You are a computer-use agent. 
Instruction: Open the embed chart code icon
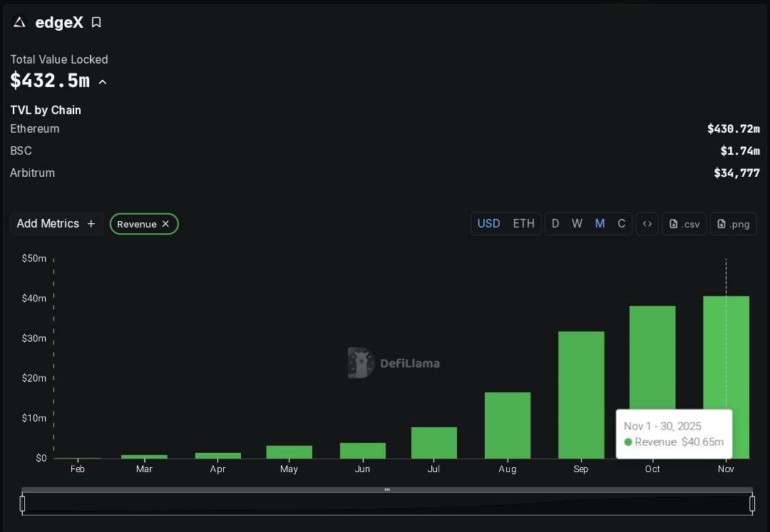click(647, 223)
